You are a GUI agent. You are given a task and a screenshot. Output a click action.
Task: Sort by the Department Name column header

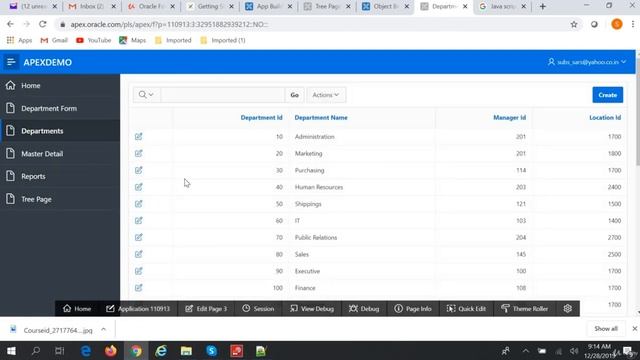coord(321,118)
